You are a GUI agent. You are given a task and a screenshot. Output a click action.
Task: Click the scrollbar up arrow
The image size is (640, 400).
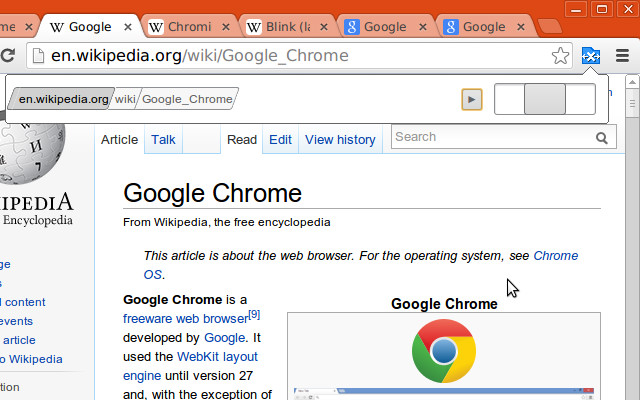(x=632, y=82)
